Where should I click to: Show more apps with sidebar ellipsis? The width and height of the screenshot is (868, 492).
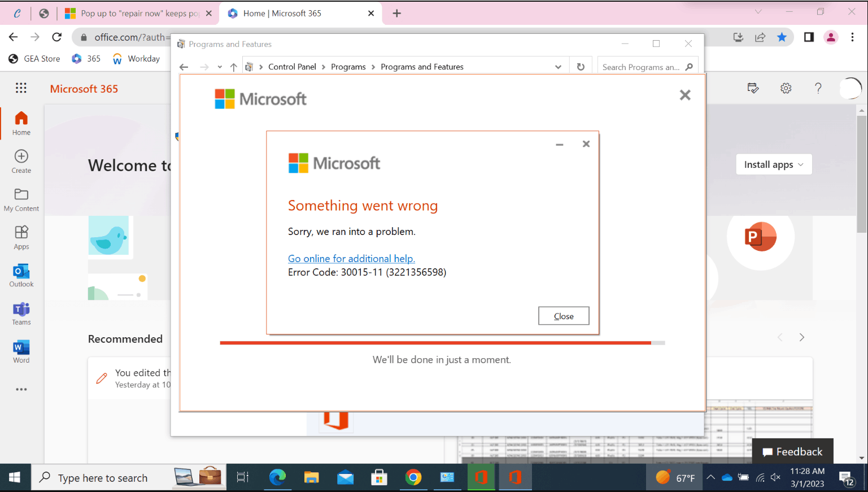point(21,389)
